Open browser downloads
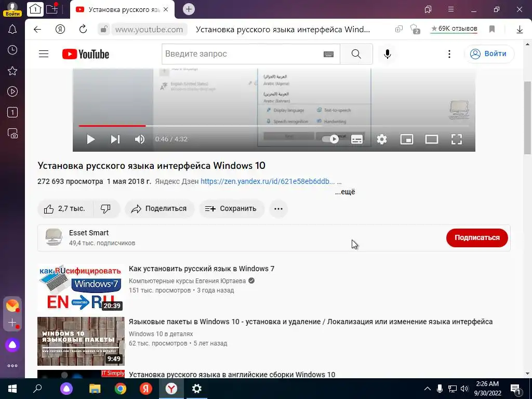532x399 pixels. (520, 30)
